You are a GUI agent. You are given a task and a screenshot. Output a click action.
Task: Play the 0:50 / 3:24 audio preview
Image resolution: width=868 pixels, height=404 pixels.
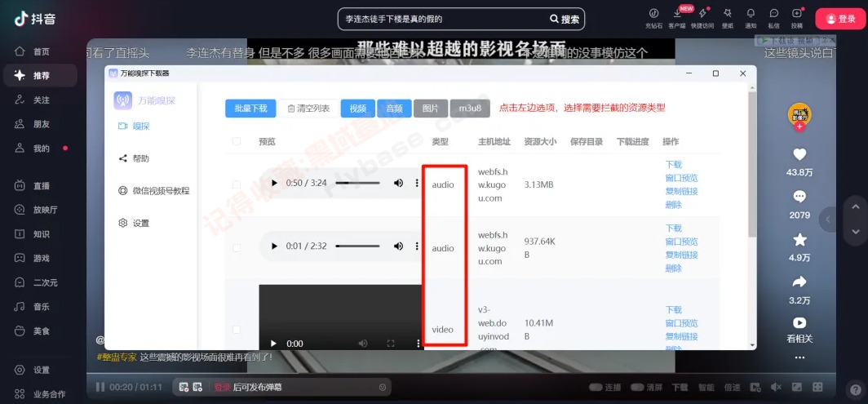[x=274, y=183]
